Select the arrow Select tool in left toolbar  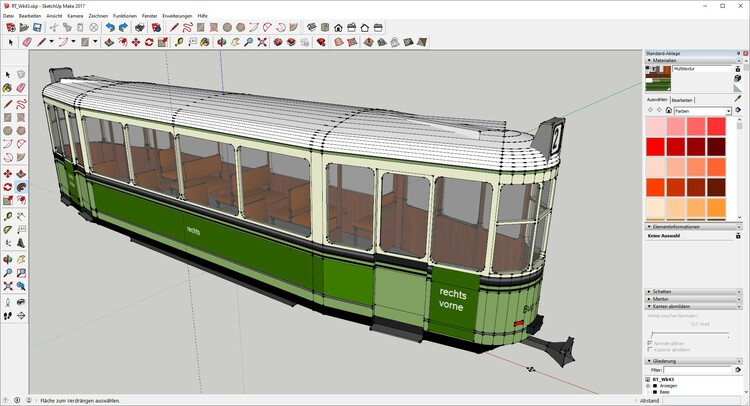pos(8,74)
